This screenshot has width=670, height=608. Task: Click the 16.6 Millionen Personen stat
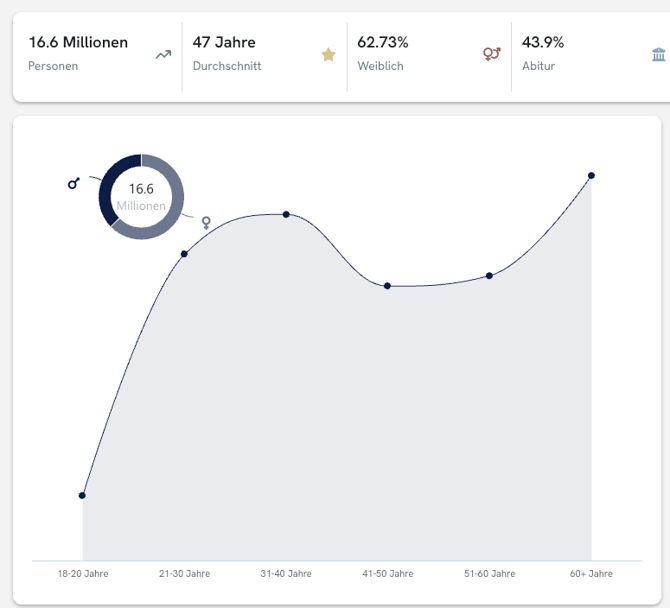(78, 53)
